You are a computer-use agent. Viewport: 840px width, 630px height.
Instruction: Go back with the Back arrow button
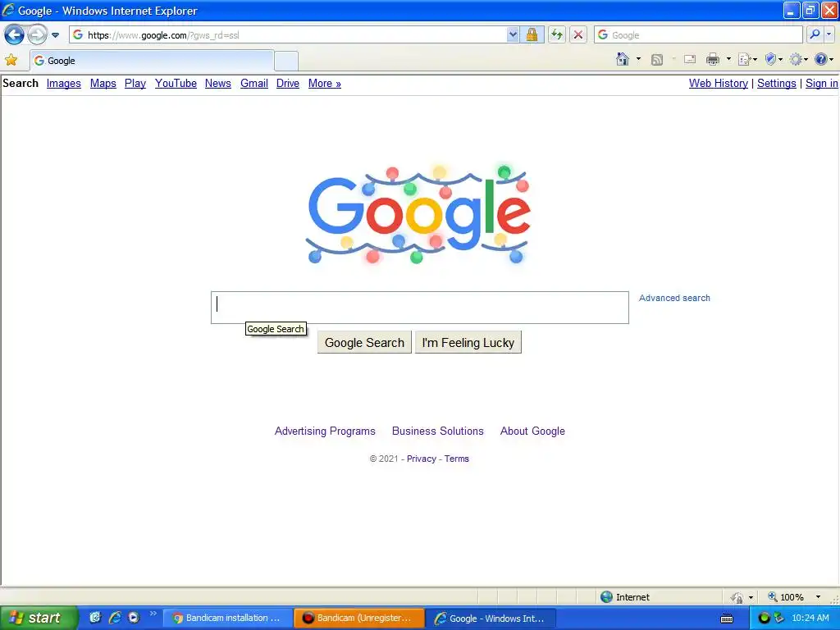(x=14, y=35)
